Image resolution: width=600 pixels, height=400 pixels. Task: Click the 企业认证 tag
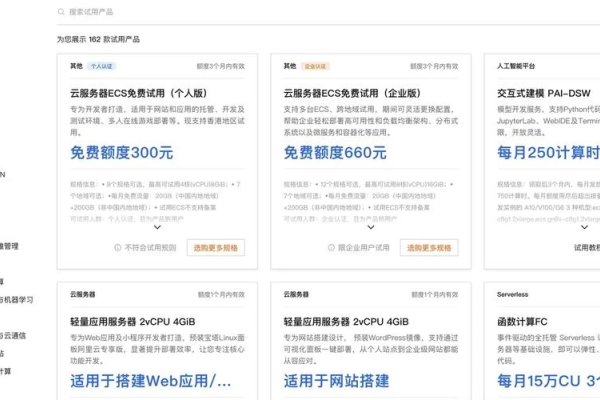coord(315,66)
